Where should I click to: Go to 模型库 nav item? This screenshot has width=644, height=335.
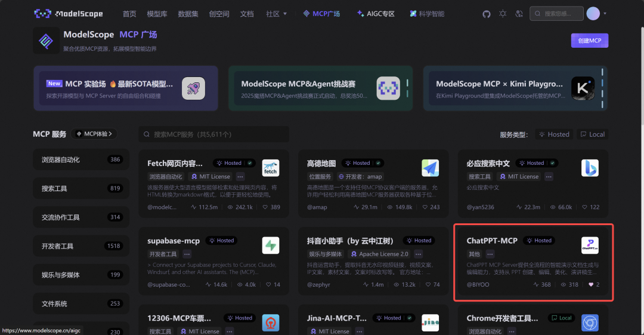click(x=157, y=14)
